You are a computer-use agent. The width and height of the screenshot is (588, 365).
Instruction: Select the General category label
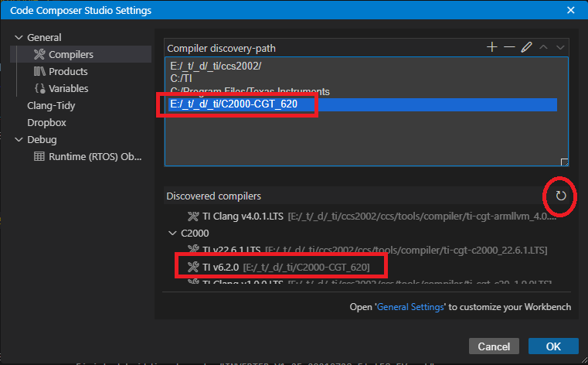coord(44,38)
